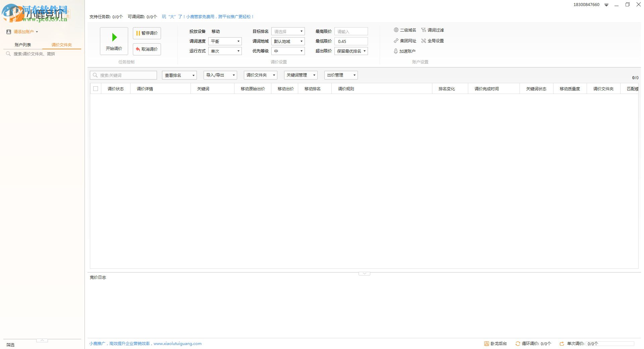Image resolution: width=644 pixels, height=349 pixels.
Task: Sort by the 调价状态 column header
Action: pyautogui.click(x=116, y=89)
